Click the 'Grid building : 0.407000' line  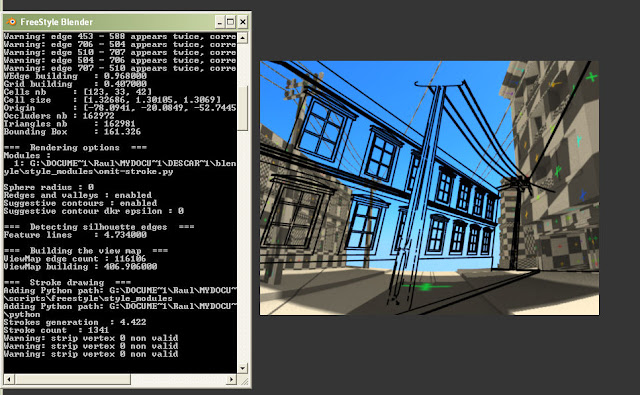[75, 84]
